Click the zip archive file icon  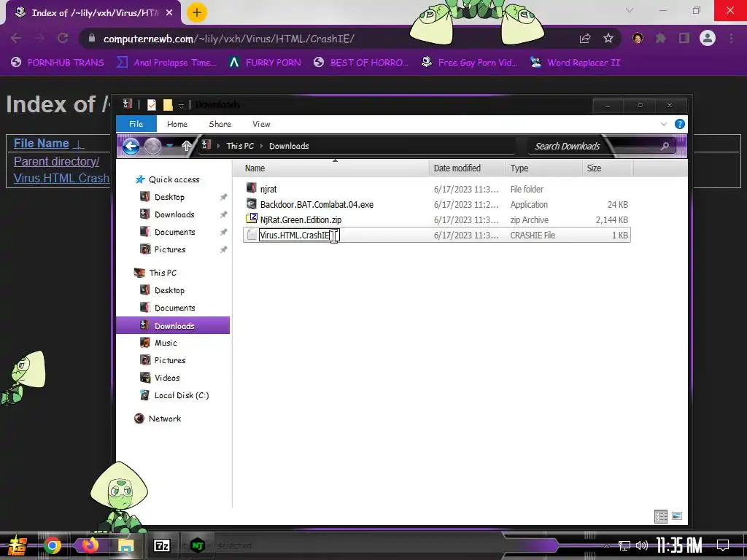[252, 219]
